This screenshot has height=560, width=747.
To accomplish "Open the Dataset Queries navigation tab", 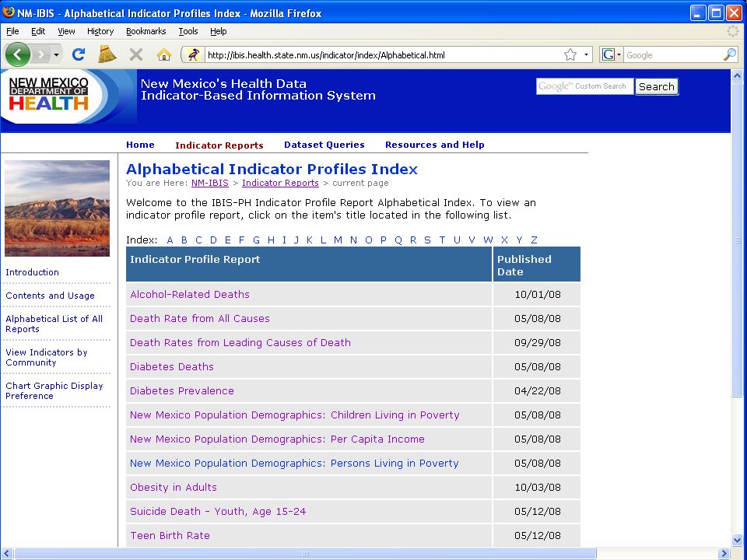I will pyautogui.click(x=324, y=145).
